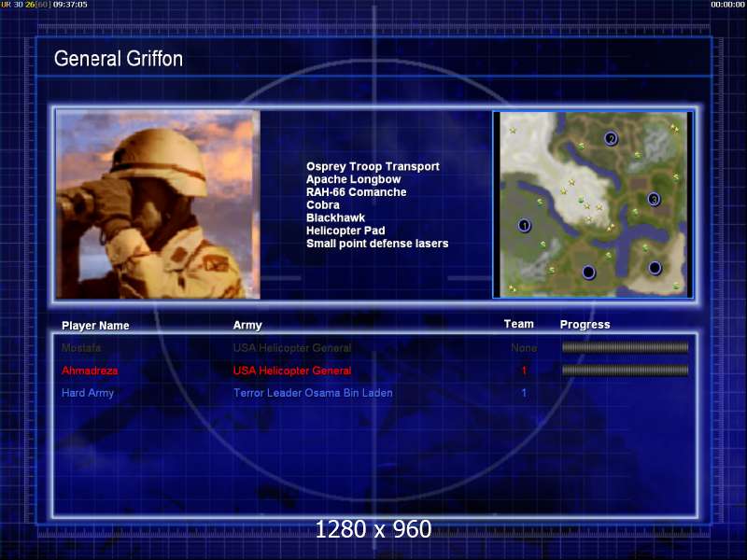
Task: Click "Small point defense lasers" entry
Action: tap(377, 244)
